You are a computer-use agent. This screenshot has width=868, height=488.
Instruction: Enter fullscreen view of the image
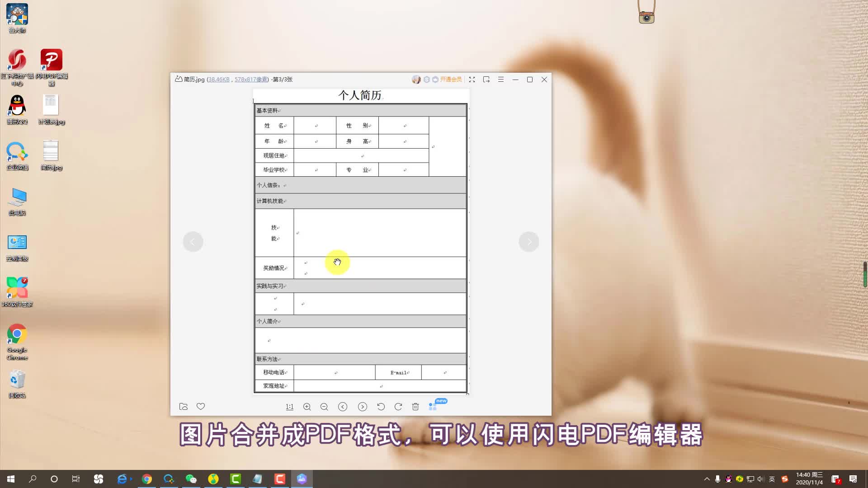point(472,80)
